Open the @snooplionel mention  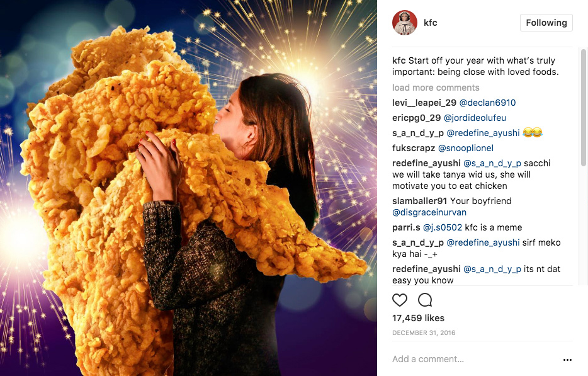coord(466,148)
